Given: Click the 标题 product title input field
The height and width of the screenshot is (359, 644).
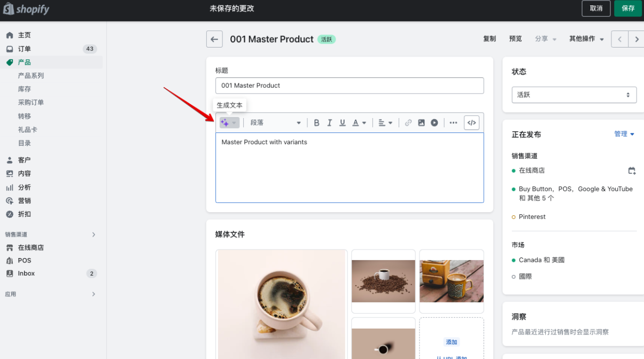Looking at the screenshot, I should (x=350, y=85).
